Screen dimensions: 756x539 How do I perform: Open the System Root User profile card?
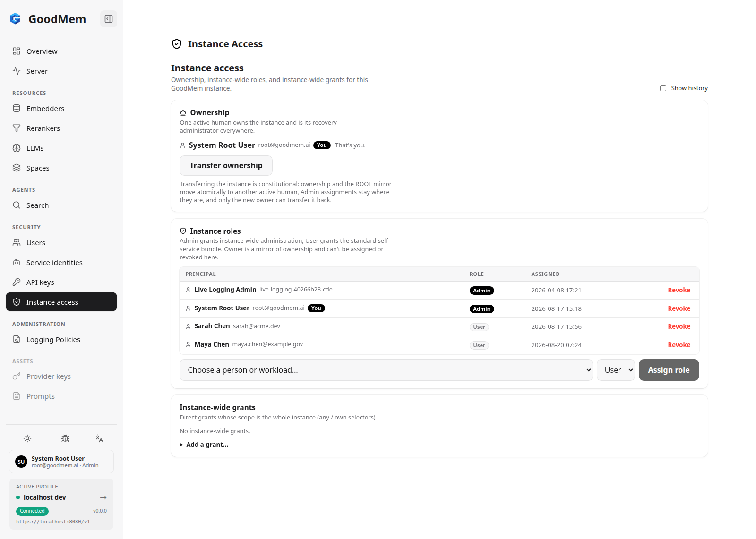point(61,462)
